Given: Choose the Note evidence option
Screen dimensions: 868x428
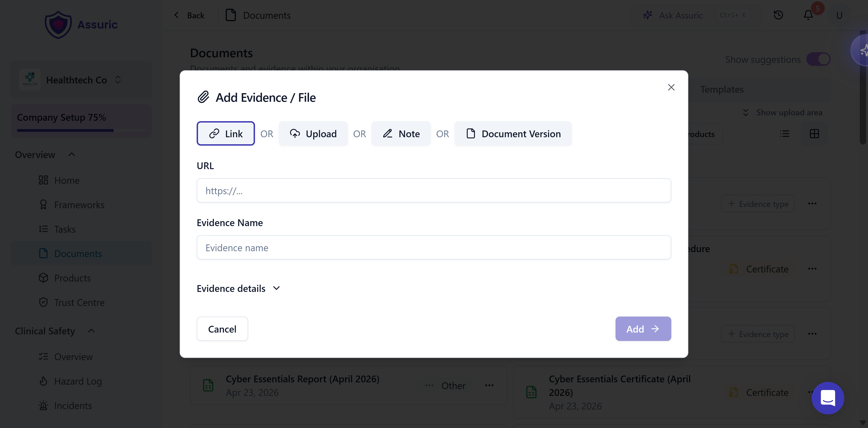Looking at the screenshot, I should pos(401,133).
